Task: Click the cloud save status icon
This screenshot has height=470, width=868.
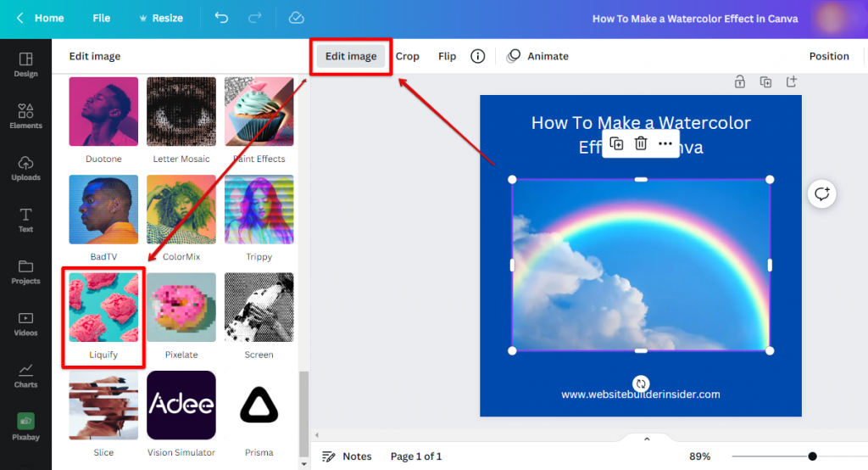Action: pos(296,19)
